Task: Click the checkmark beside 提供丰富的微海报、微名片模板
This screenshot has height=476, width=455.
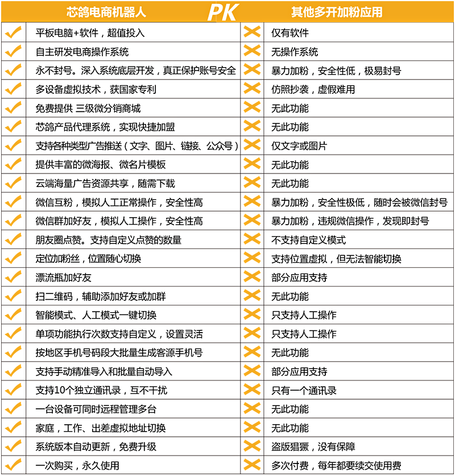Action: (x=13, y=164)
